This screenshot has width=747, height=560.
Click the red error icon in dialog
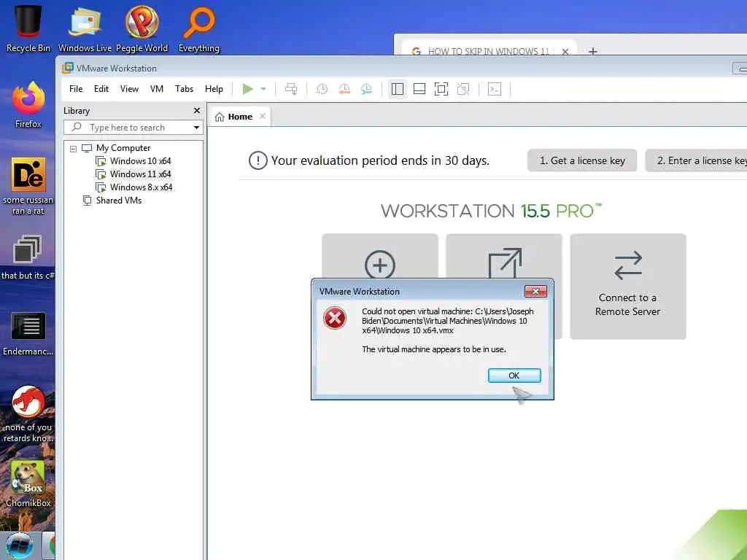[x=334, y=318]
